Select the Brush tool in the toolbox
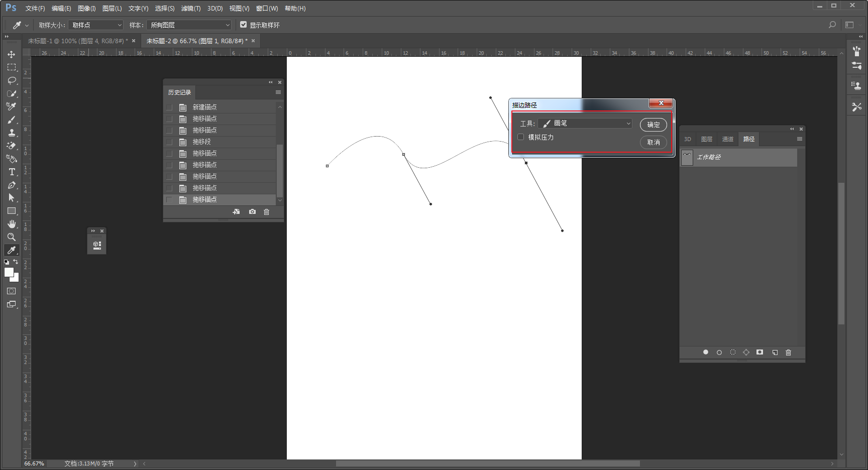The height and width of the screenshot is (470, 868). pos(11,120)
